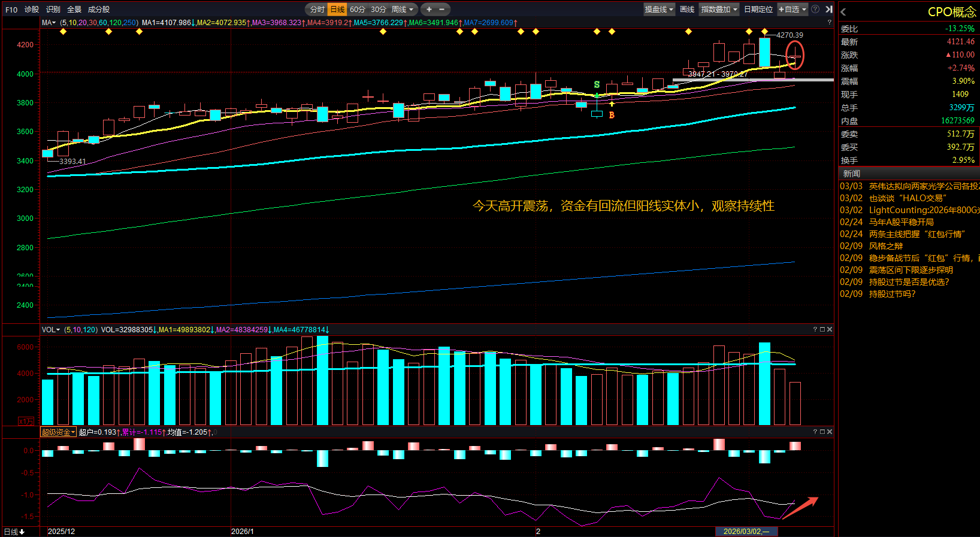Open help for the VOL indicator panel

click(815, 330)
